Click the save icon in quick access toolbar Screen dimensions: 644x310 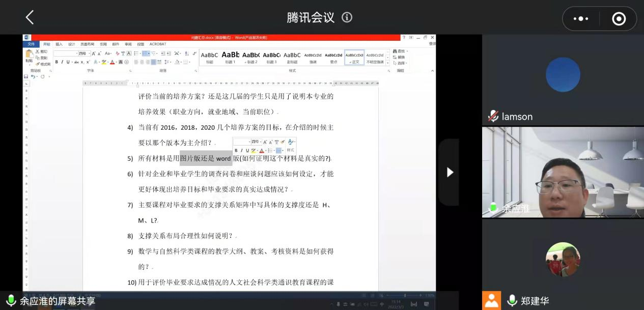point(26,76)
